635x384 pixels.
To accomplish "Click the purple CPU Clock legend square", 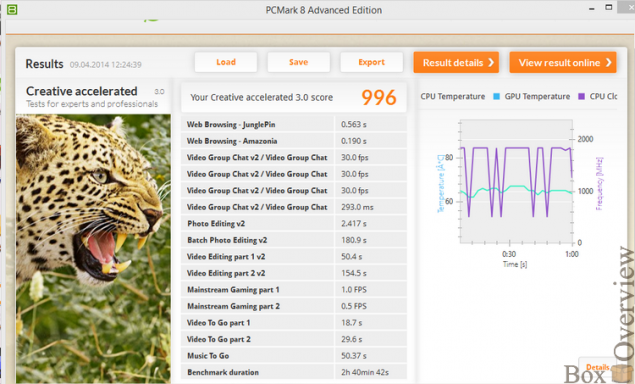I will pyautogui.click(x=582, y=96).
